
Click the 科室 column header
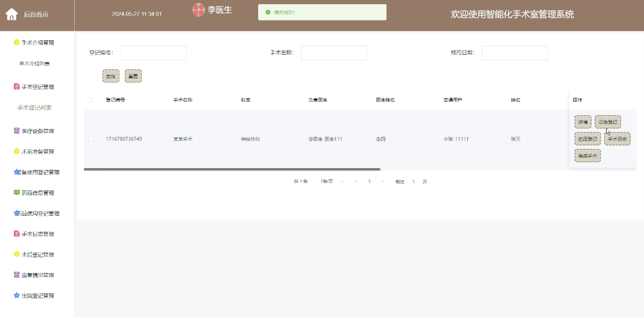tap(245, 100)
